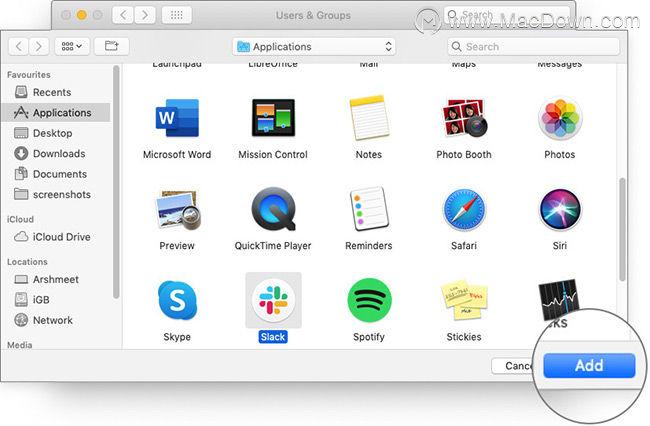Screen dimensions: 650x426
Task: Focus the Search field in file dialog
Action: click(x=534, y=46)
